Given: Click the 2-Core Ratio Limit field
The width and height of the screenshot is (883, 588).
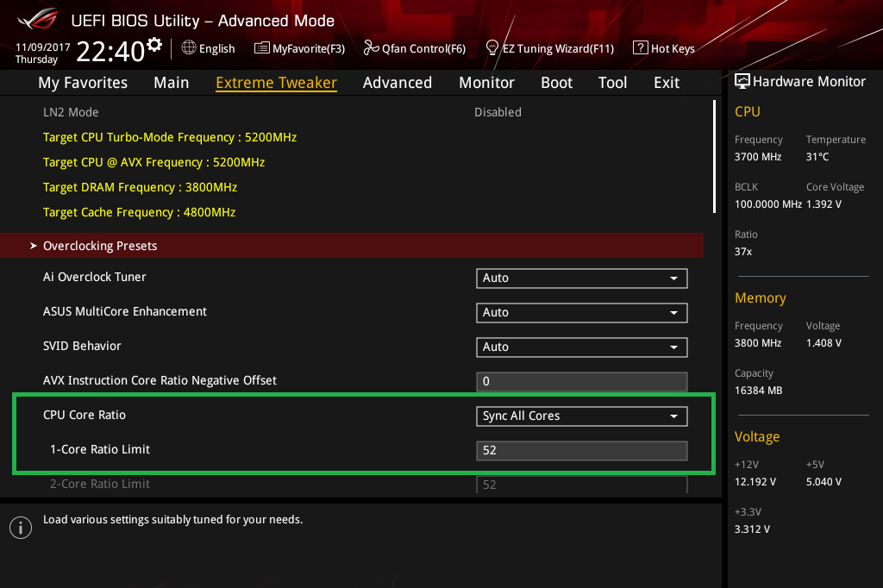Looking at the screenshot, I should point(582,485).
